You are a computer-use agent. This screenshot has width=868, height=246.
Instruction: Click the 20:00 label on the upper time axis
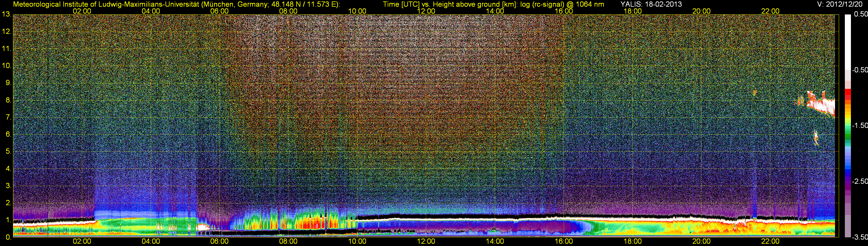[702, 11]
